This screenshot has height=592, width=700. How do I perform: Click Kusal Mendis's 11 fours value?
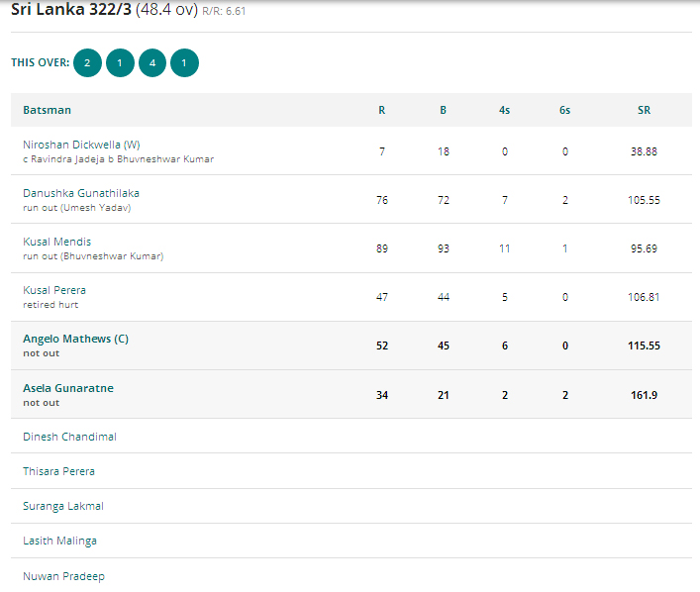pos(505,248)
